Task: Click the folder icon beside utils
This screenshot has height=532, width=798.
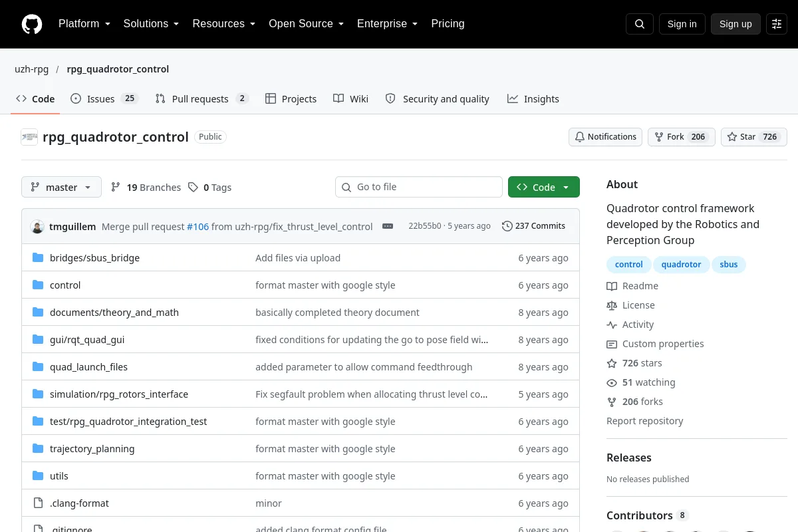Action: [x=38, y=476]
